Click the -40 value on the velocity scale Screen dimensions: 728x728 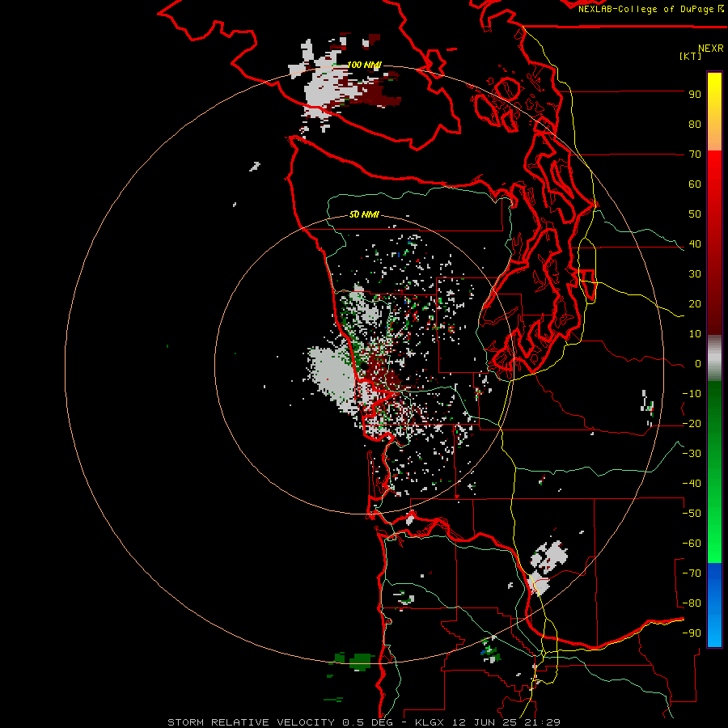pos(692,484)
